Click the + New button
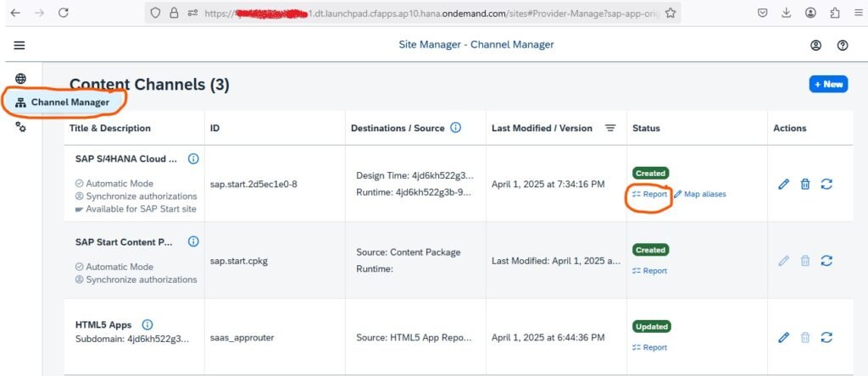This screenshot has width=868, height=376. coord(827,84)
